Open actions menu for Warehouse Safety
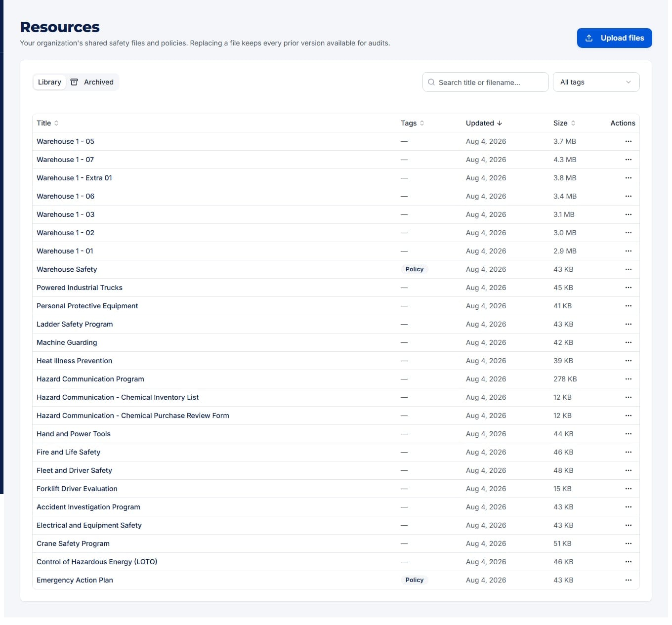Image resolution: width=672 pixels, height=625 pixels. pyautogui.click(x=628, y=269)
